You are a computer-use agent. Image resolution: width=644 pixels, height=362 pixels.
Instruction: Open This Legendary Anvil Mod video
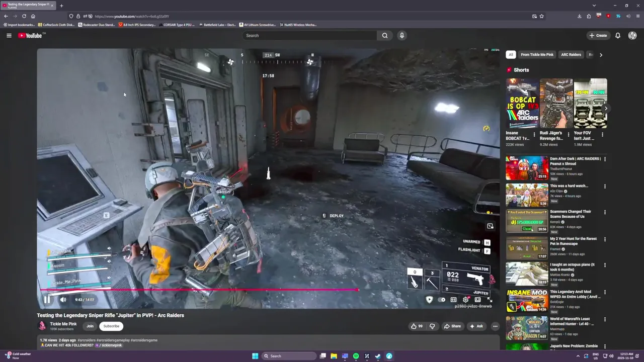pyautogui.click(x=527, y=301)
